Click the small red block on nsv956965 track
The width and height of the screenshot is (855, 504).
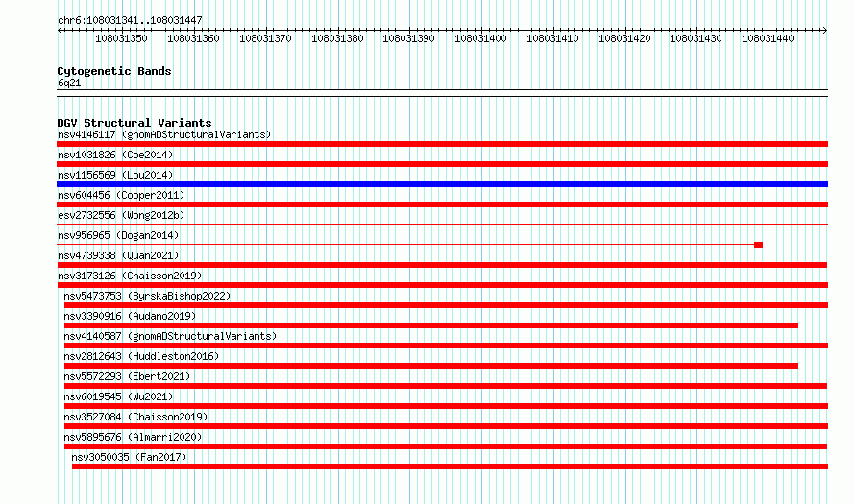pos(759,245)
